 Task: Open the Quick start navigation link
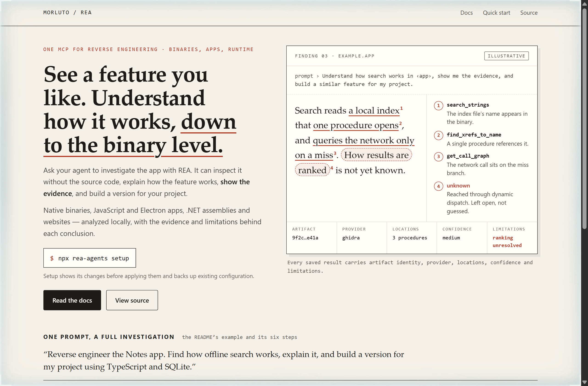496,13
